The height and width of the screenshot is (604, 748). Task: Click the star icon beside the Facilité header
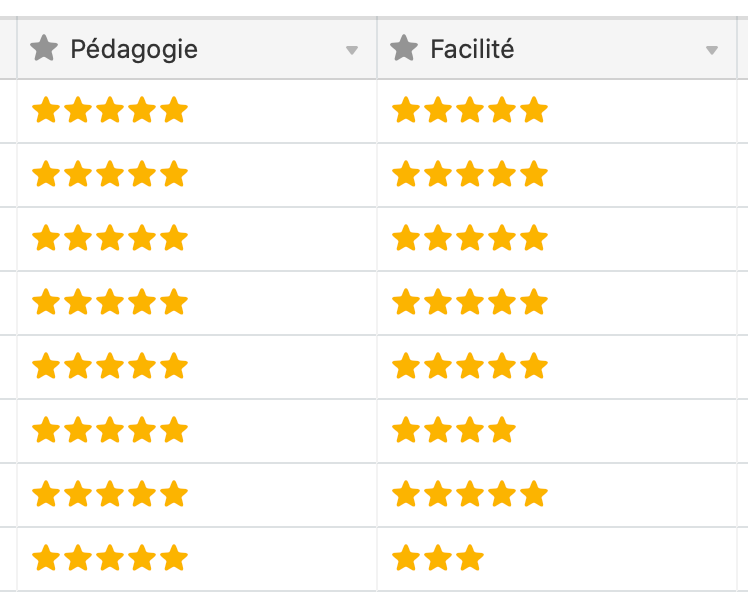404,48
